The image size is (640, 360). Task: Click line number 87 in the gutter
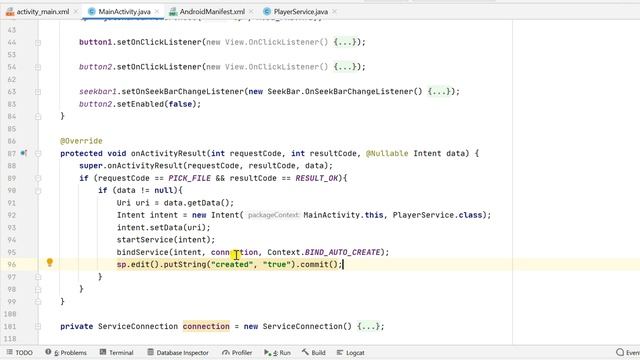(11, 153)
